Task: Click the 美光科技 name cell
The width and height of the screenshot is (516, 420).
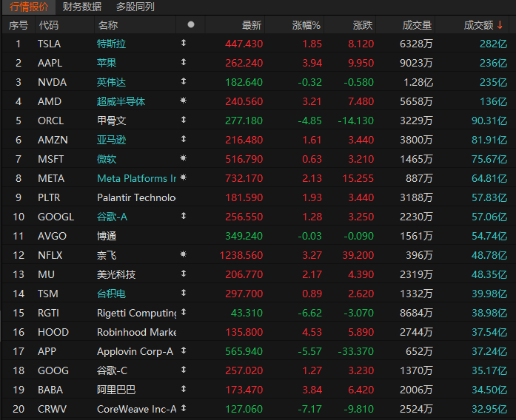Action: (116, 274)
